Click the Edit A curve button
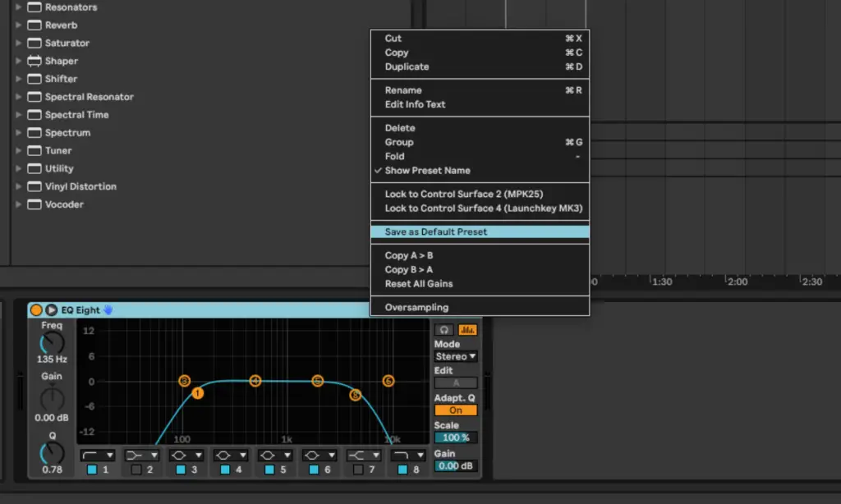 click(x=455, y=383)
